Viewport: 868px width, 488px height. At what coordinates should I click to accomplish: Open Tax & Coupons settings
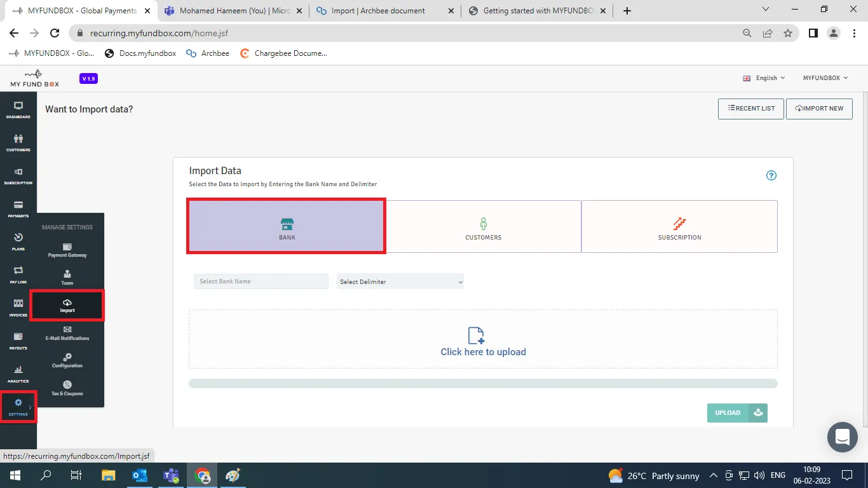(67, 389)
